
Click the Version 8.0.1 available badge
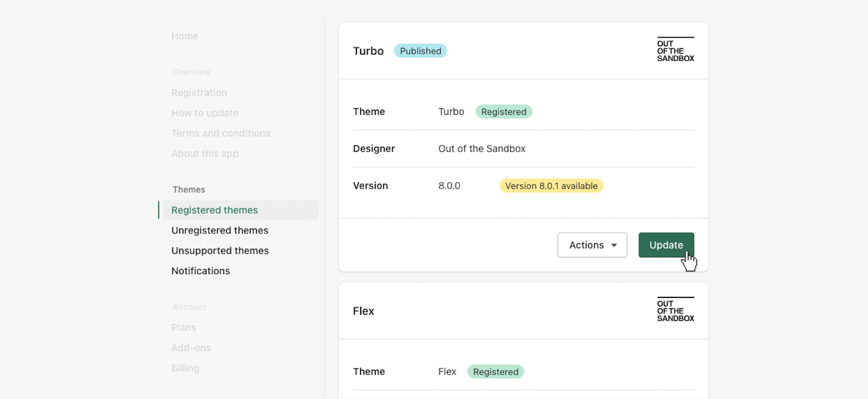(551, 186)
